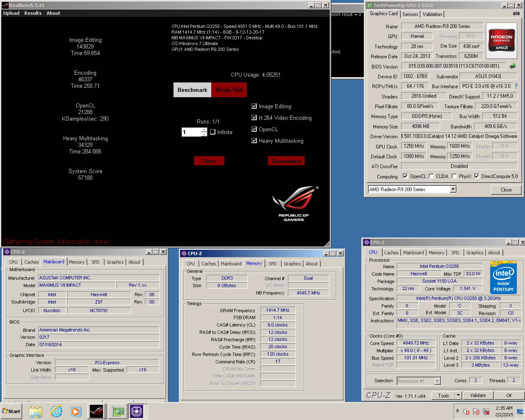Toggle the OpenCL benchmark checkbox in RealBench
The image size is (525, 420).
pyautogui.click(x=254, y=129)
